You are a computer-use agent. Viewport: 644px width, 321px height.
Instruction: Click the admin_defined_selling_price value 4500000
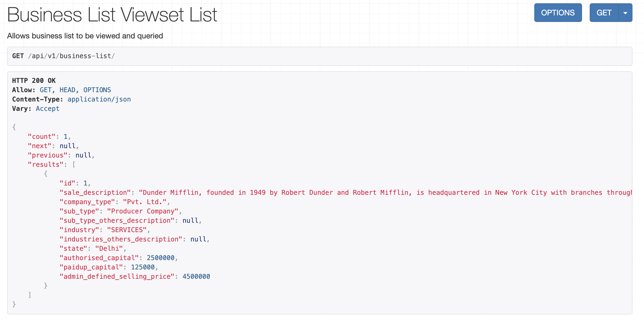tap(196, 277)
